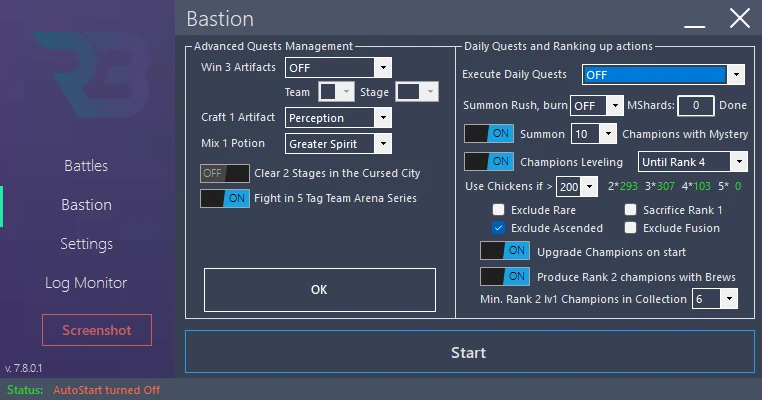Viewport: 762px width, 400px height.
Task: Click the 2* count value 293
Action: (628, 186)
